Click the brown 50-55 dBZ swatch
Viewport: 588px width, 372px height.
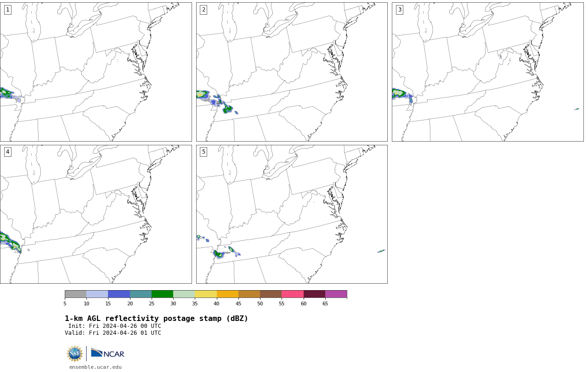point(271,294)
